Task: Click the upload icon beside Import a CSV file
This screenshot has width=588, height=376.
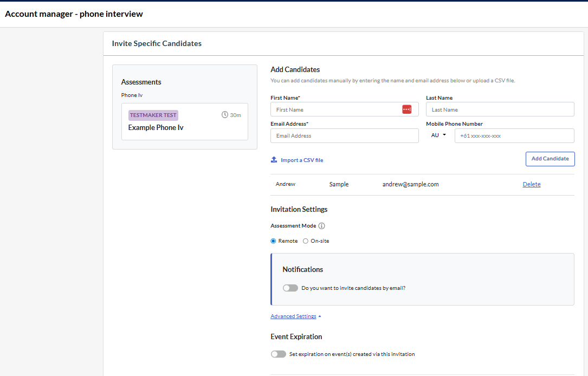Action: [274, 160]
